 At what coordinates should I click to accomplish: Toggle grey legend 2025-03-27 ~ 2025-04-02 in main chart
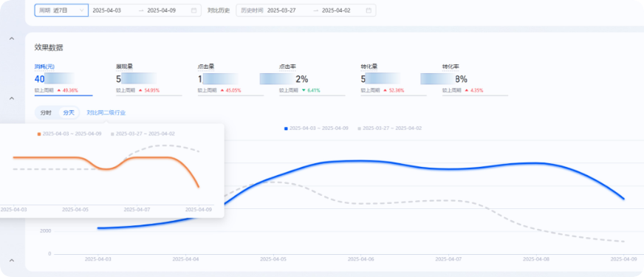[389, 129]
